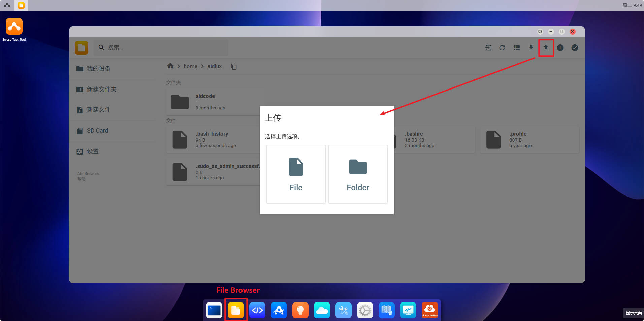Open the info icon in toolbar
The width and height of the screenshot is (644, 321).
tap(560, 48)
